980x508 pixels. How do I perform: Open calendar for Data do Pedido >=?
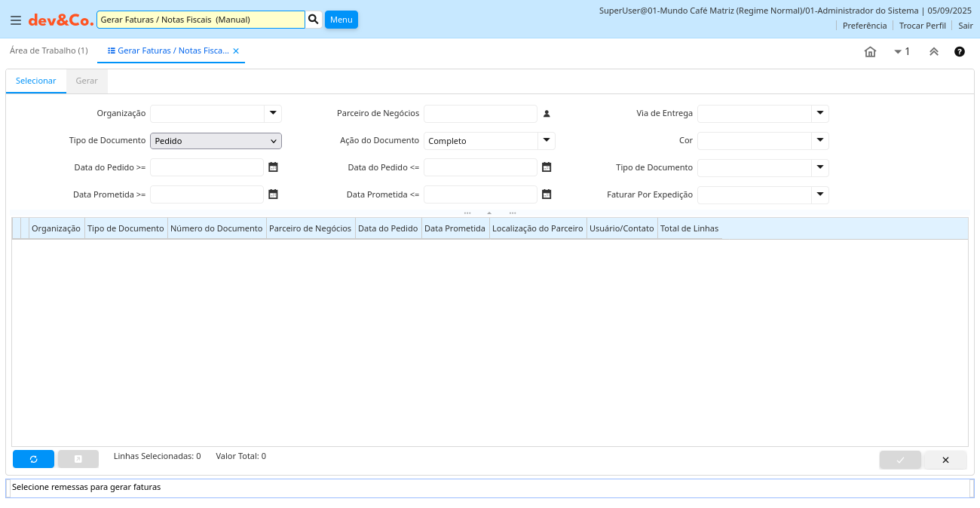coord(273,167)
